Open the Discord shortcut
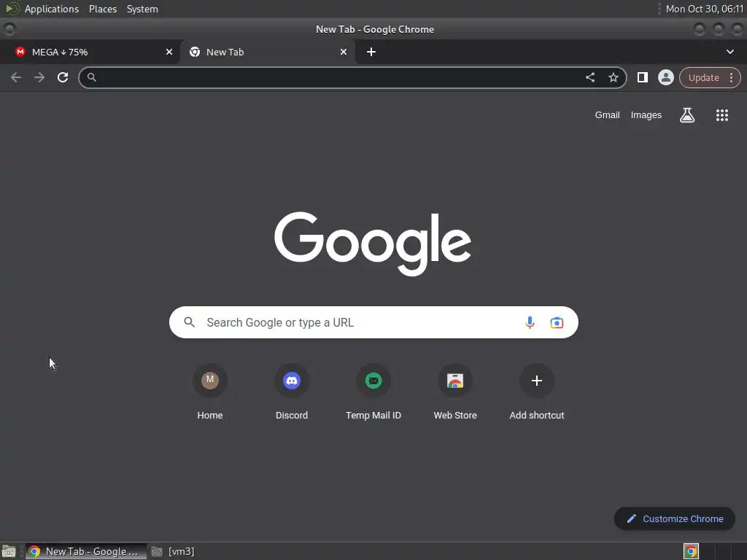The width and height of the screenshot is (747, 560). pos(292,392)
